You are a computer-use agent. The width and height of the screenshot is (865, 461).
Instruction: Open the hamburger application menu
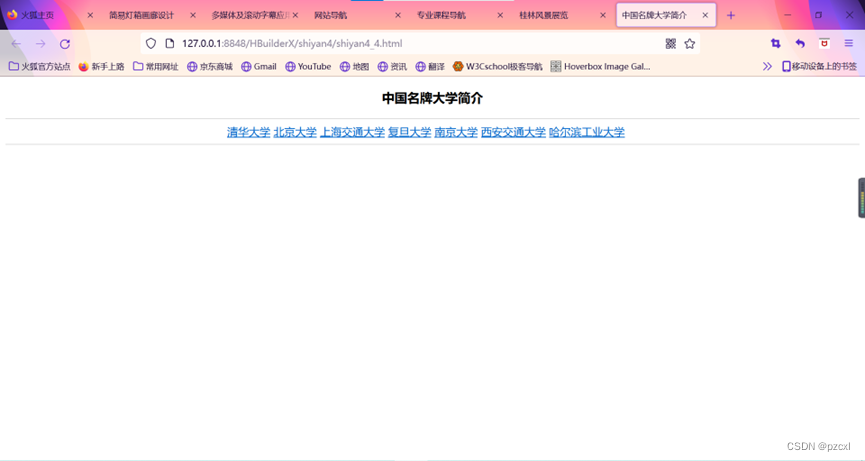point(848,43)
